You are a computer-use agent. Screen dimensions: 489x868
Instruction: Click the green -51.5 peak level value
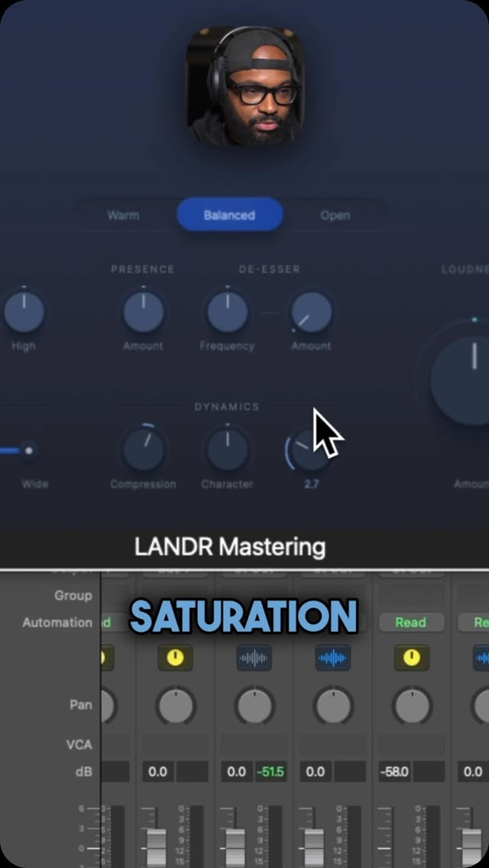270,772
